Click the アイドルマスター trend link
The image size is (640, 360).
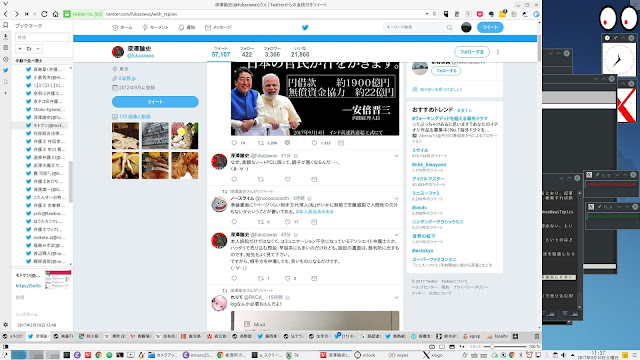428,179
